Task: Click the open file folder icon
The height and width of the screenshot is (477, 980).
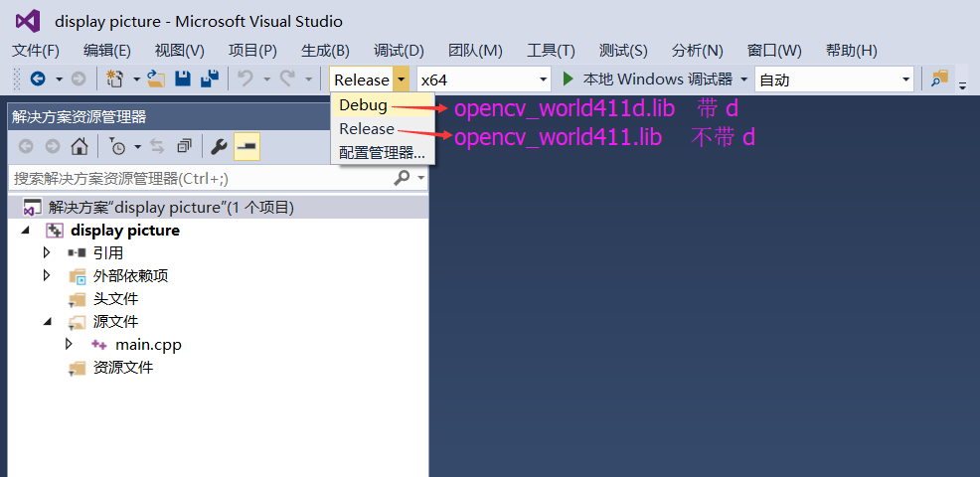Action: tap(156, 79)
